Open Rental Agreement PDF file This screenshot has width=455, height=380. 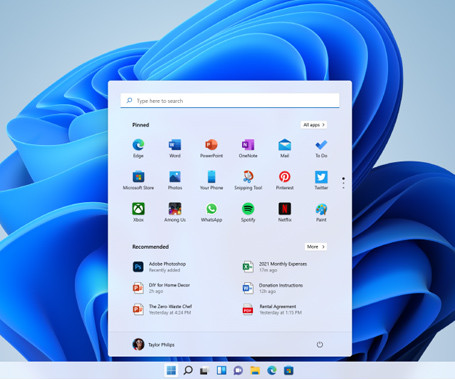pyautogui.click(x=272, y=309)
